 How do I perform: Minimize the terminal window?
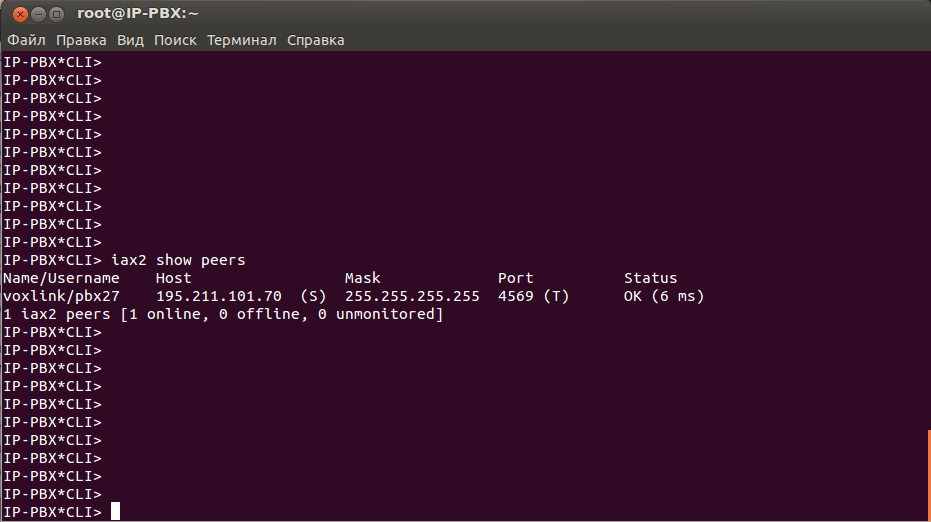(37, 14)
